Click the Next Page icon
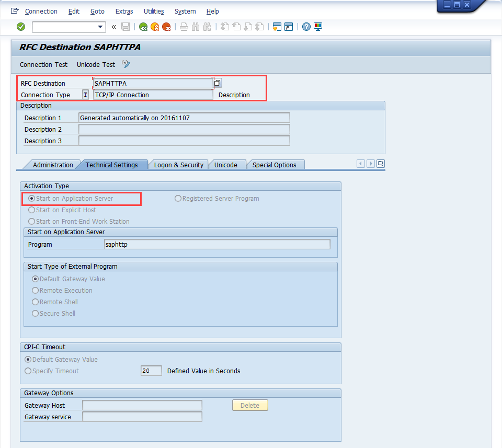This screenshot has width=502, height=448. (248, 27)
